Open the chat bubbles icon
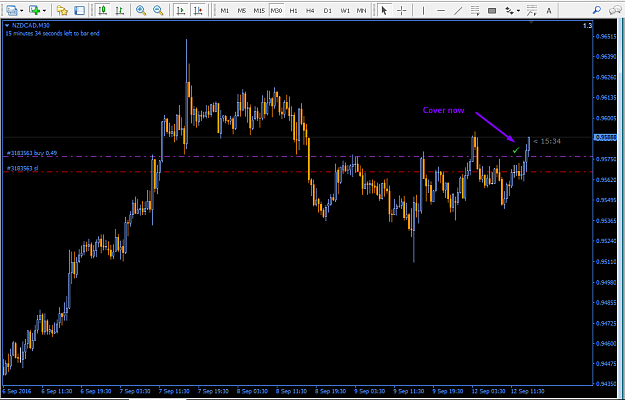This screenshot has height=400, width=625. (x=615, y=10)
